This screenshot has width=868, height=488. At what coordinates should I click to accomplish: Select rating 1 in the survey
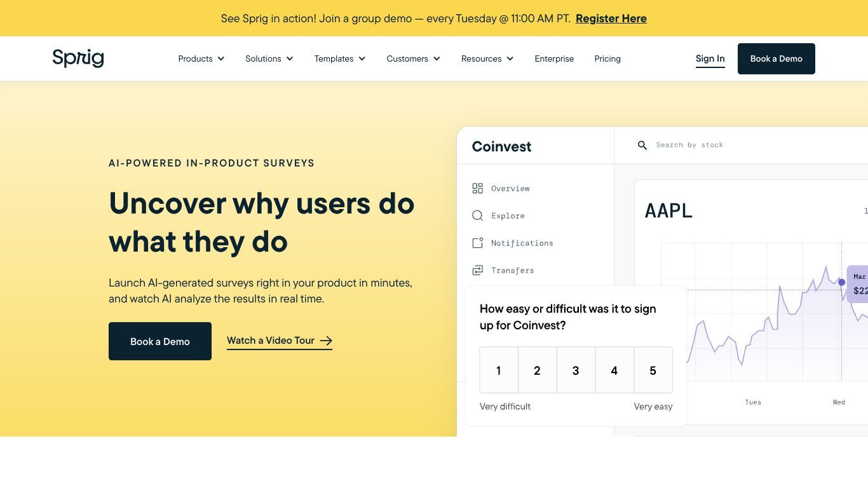[499, 370]
